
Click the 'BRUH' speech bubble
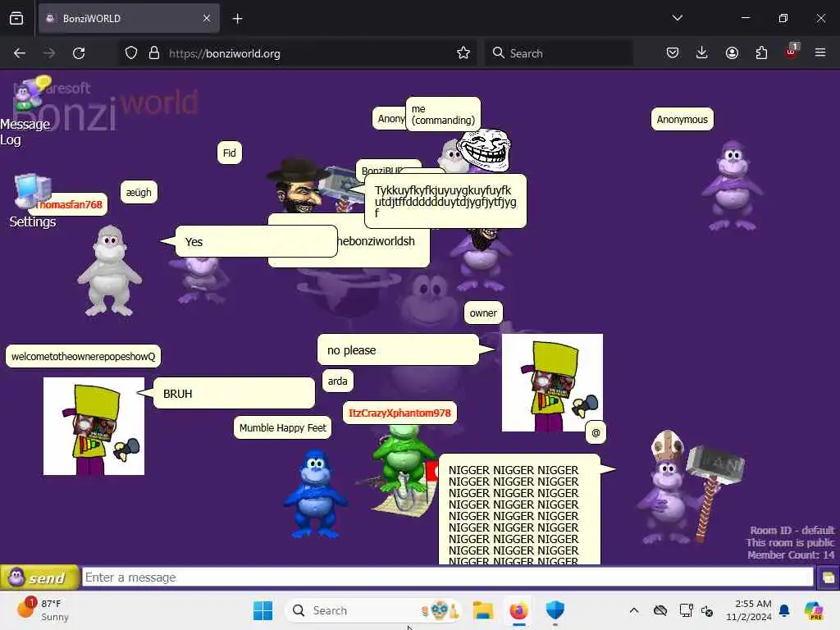234,394
